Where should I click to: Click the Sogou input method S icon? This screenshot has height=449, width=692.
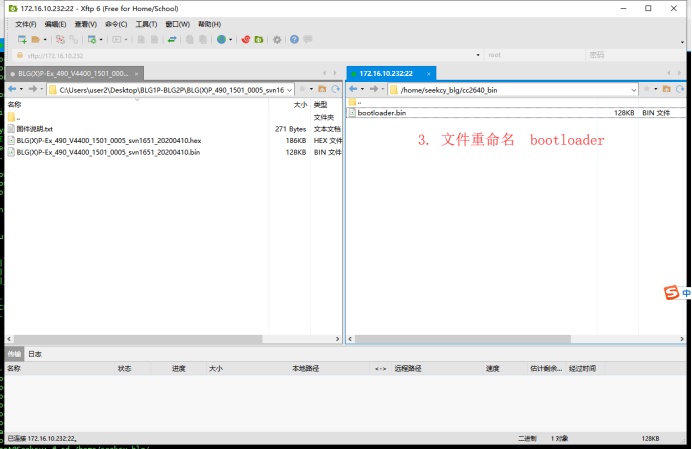click(x=671, y=293)
